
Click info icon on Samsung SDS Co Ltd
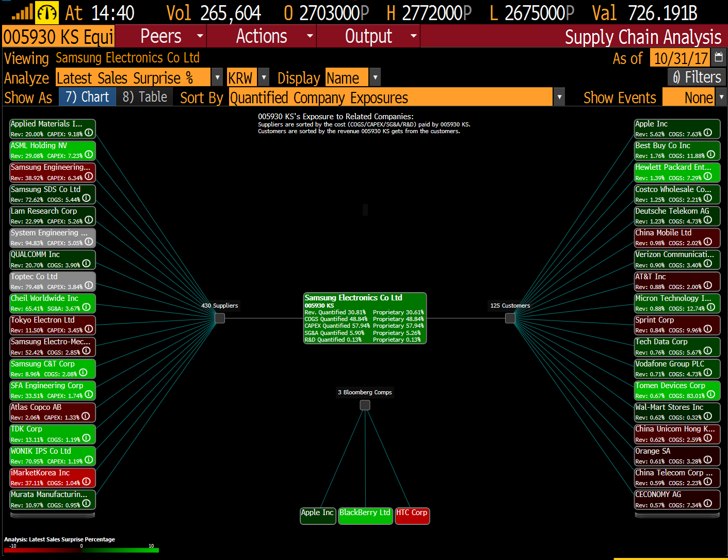pos(86,198)
